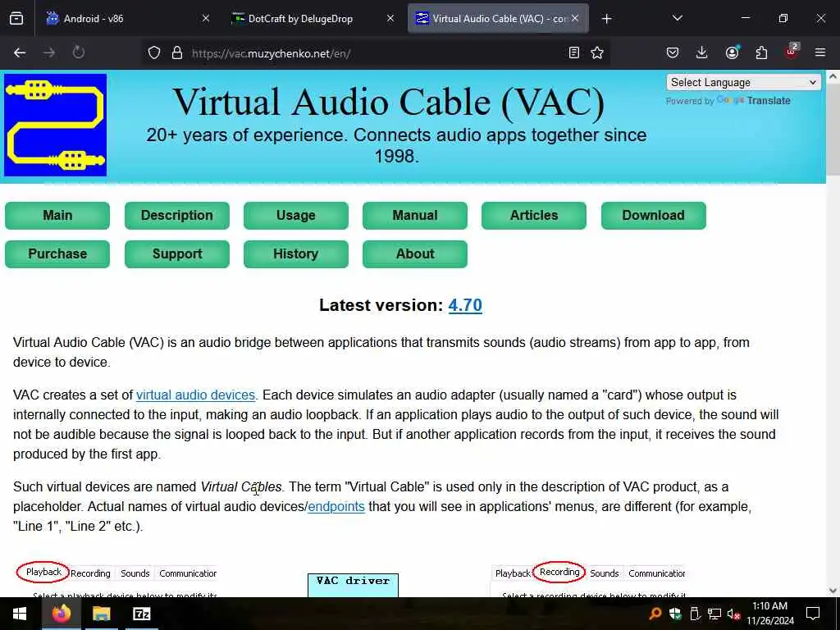Reload the current page
840x630 pixels.
[78, 52]
